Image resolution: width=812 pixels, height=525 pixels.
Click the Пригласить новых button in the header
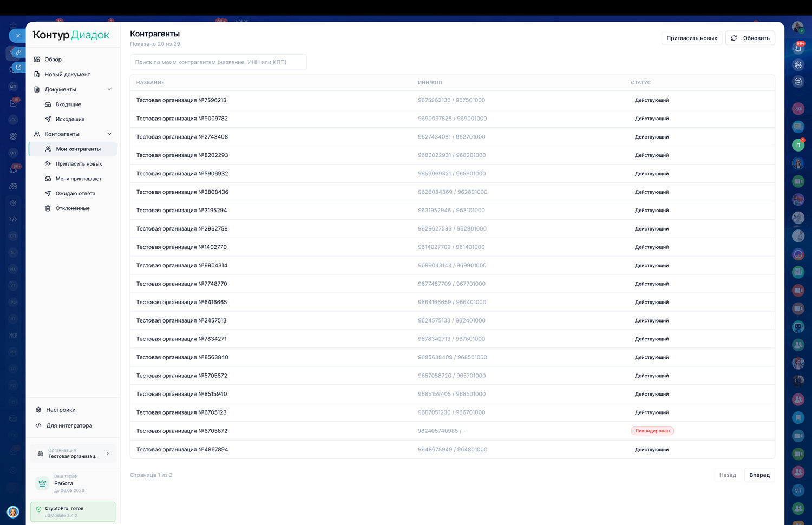coord(691,38)
